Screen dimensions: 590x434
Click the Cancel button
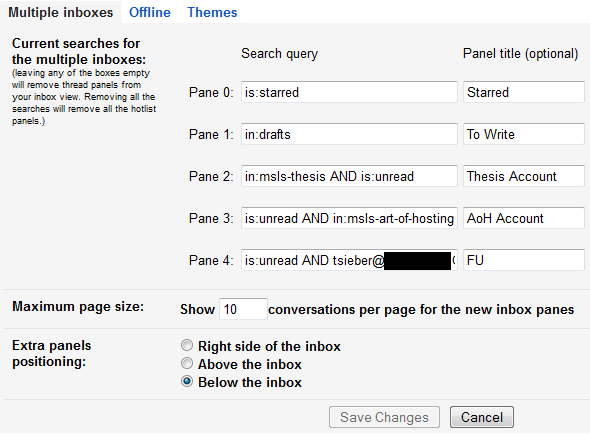coord(482,417)
